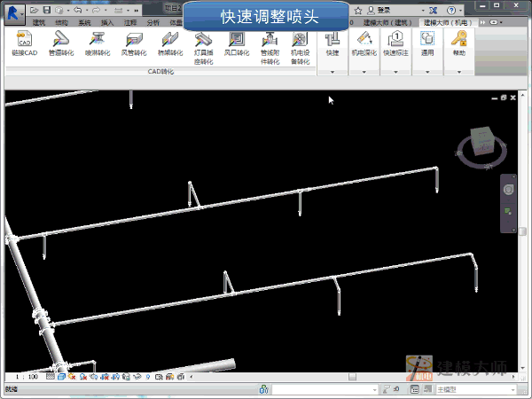
Task: Toggle shadows icon in view control bar
Action: (x=82, y=377)
